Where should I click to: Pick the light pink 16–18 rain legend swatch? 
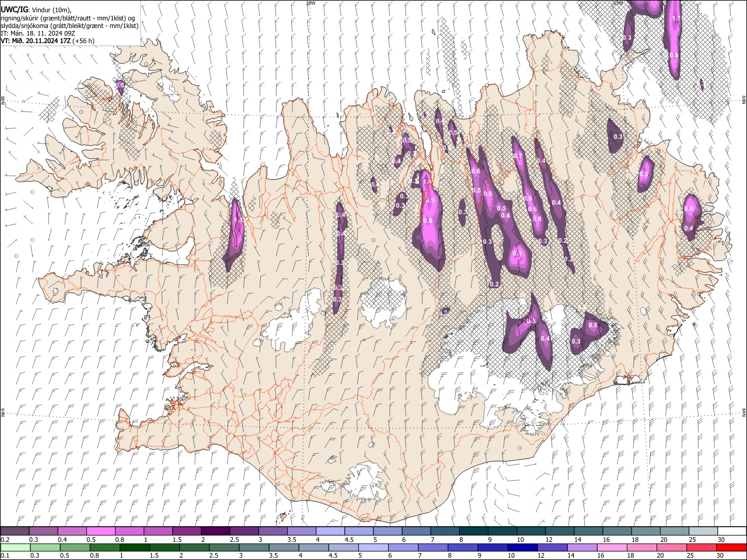612,547
